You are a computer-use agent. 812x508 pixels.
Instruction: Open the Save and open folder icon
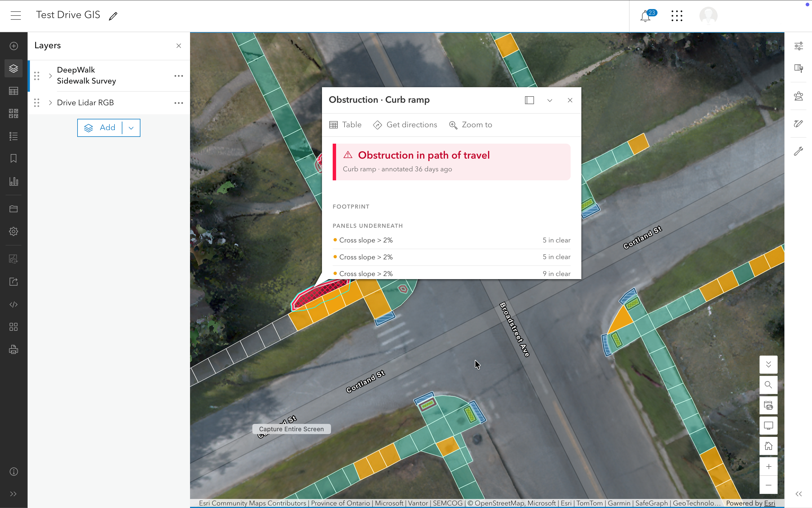tap(14, 209)
